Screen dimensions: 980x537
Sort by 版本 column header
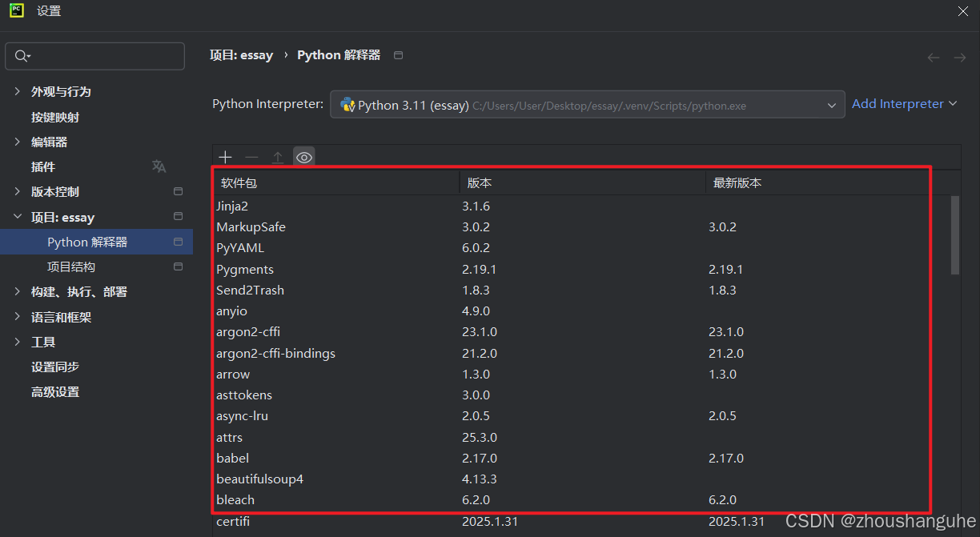582,183
